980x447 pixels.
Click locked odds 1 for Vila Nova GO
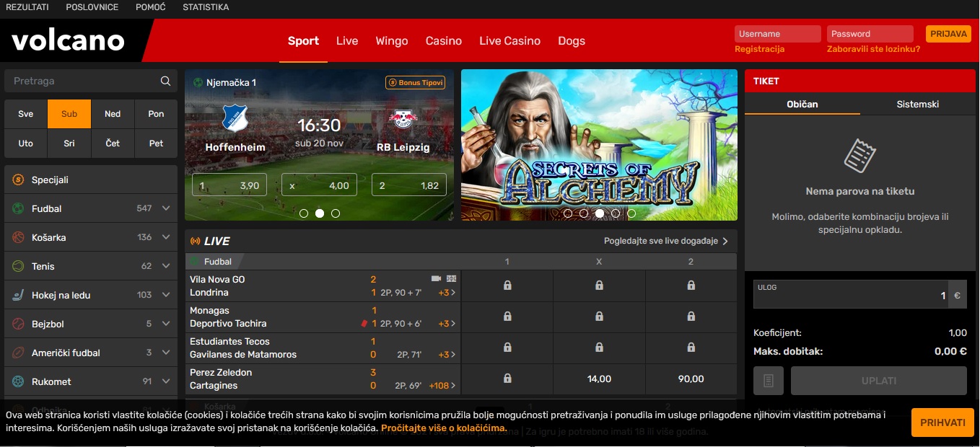coord(507,286)
